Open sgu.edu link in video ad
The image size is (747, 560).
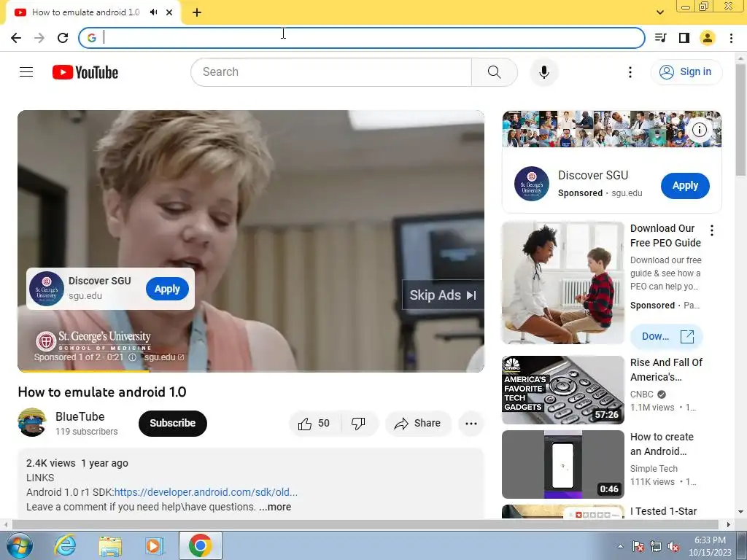pyautogui.click(x=164, y=357)
